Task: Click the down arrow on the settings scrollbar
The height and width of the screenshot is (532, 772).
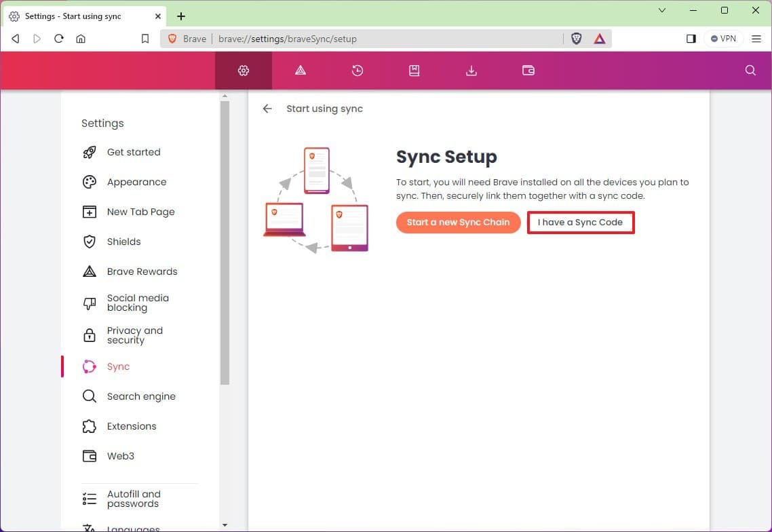Action: (x=225, y=525)
